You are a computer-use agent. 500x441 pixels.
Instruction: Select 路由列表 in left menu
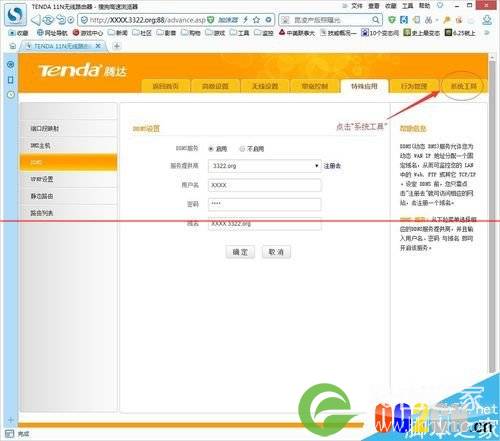coord(69,213)
